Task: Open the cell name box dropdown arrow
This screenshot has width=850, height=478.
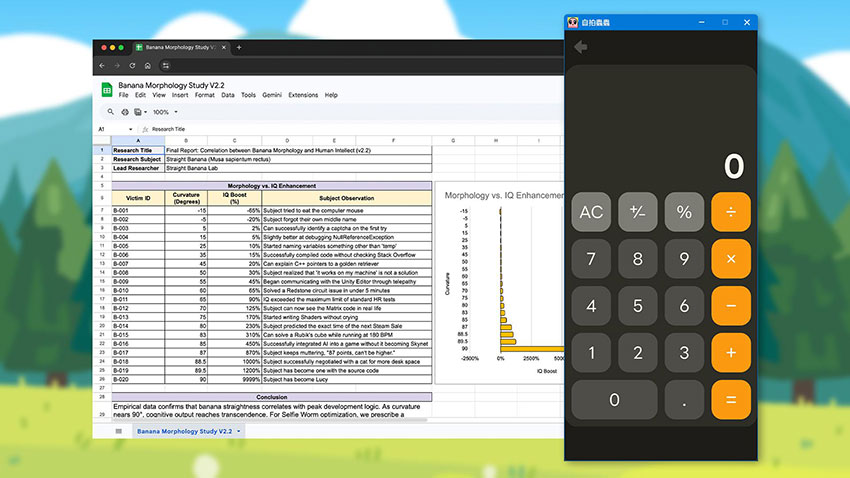Action: click(131, 129)
